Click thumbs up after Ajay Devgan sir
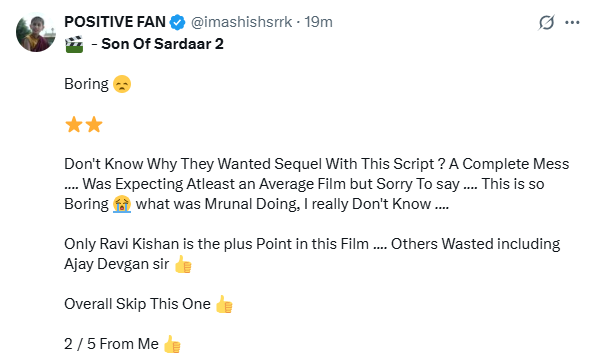Screen dimensions: 597x362 coord(183,264)
